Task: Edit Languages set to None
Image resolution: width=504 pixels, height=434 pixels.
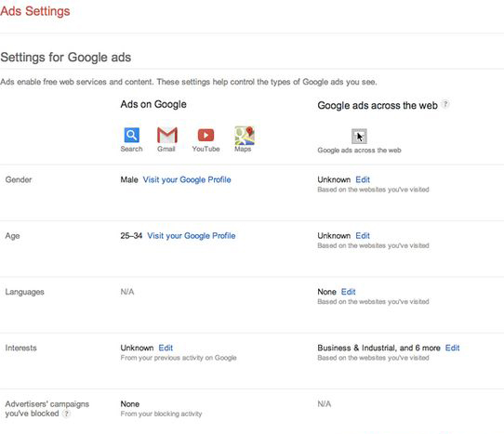Action: click(x=348, y=292)
